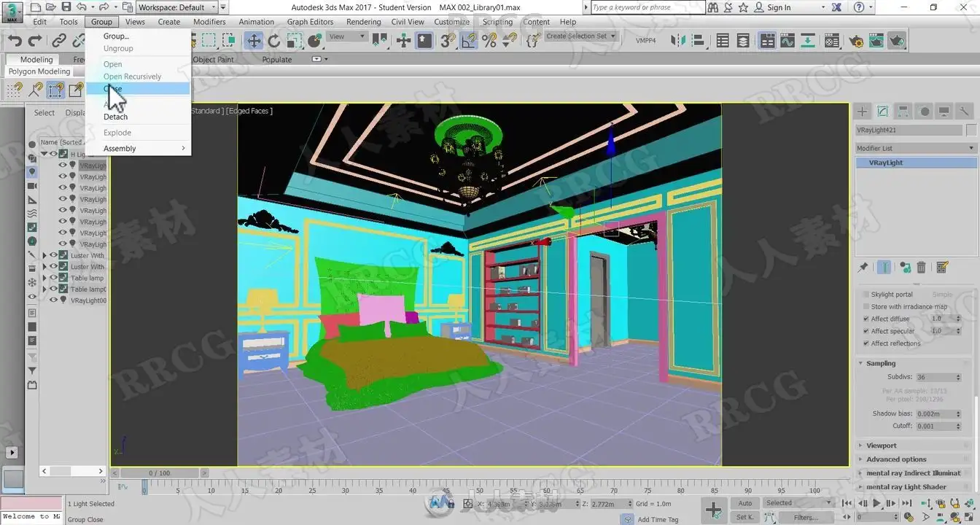
Task: Open the Selected key filter dropdown
Action: pos(798,503)
